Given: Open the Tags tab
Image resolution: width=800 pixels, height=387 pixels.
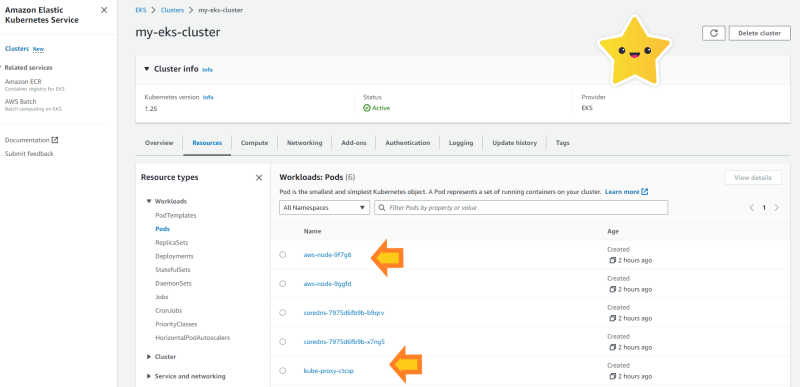Looking at the screenshot, I should [x=563, y=143].
